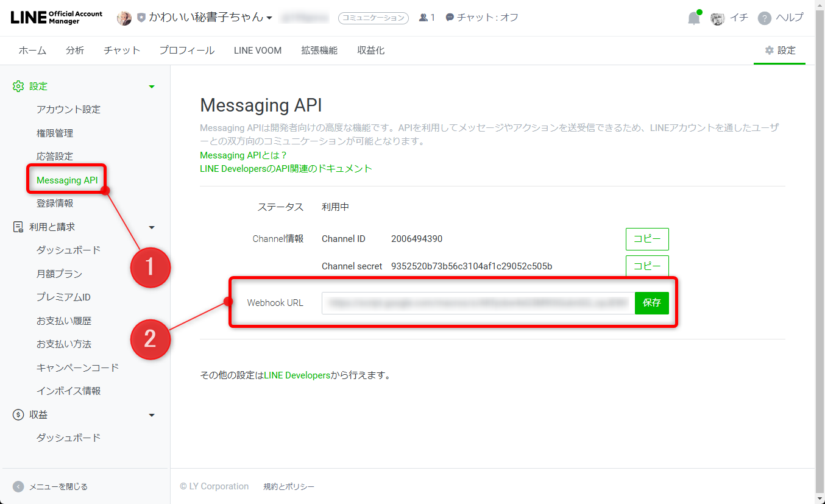Screen dimensions: 825x504
Task: Click the LINE Official Account Manager logo
Action: pyautogui.click(x=55, y=17)
